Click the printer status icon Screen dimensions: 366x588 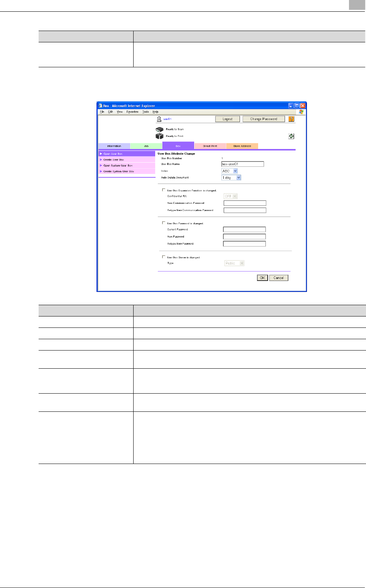tap(159, 136)
